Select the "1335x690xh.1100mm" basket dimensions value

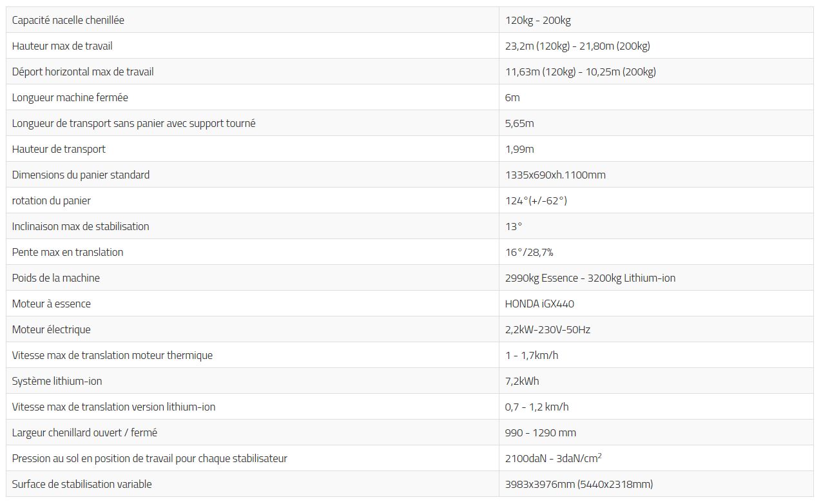[555, 175]
